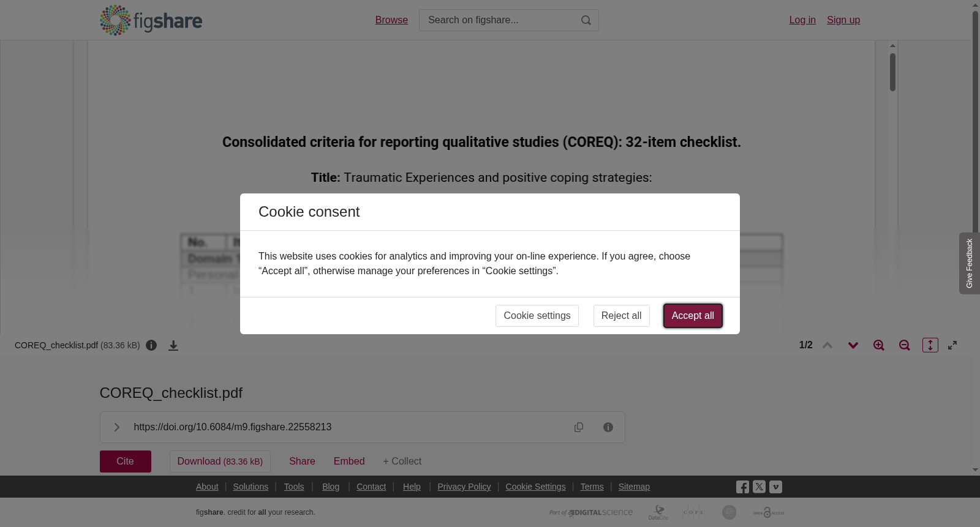
Task: Open Solutions footer link
Action: click(x=251, y=487)
